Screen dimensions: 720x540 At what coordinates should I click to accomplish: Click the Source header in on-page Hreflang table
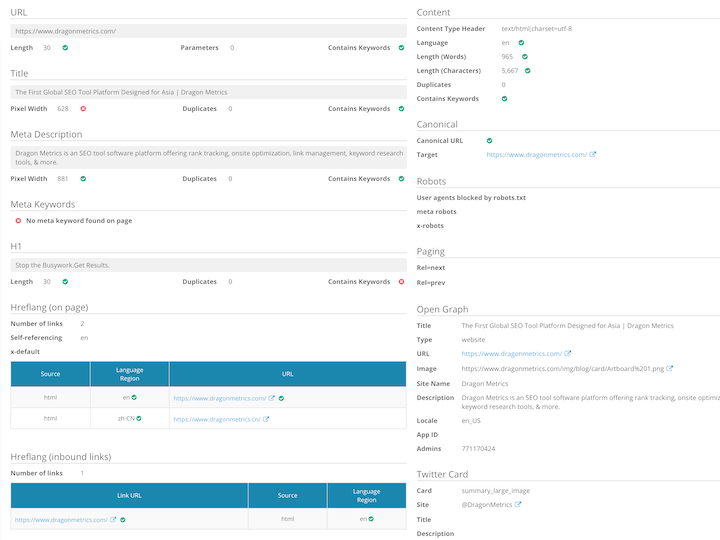click(50, 374)
